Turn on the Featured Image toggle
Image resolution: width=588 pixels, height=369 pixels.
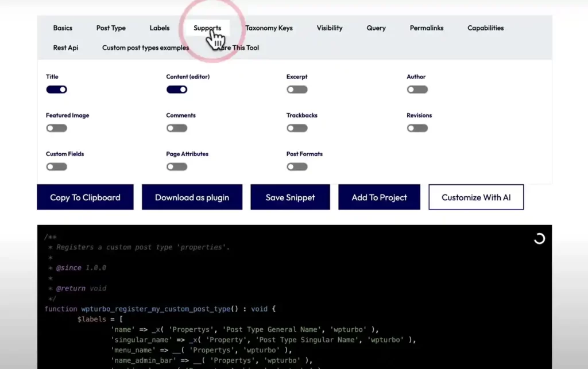pyautogui.click(x=57, y=128)
